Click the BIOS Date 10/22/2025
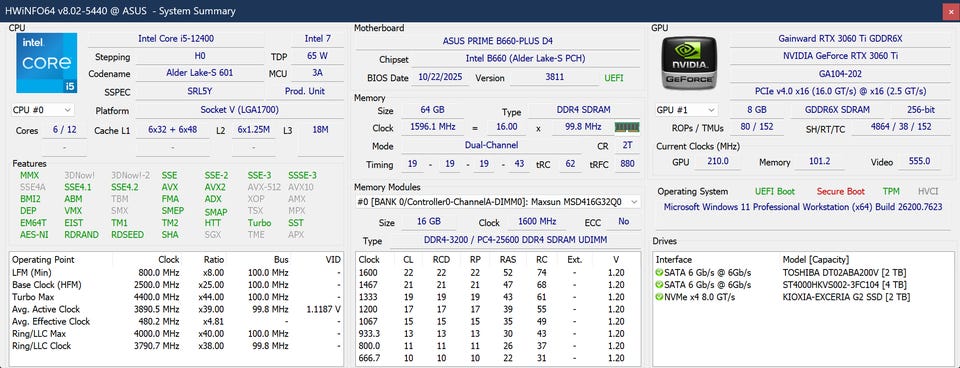The height and width of the screenshot is (368, 960). pyautogui.click(x=440, y=78)
